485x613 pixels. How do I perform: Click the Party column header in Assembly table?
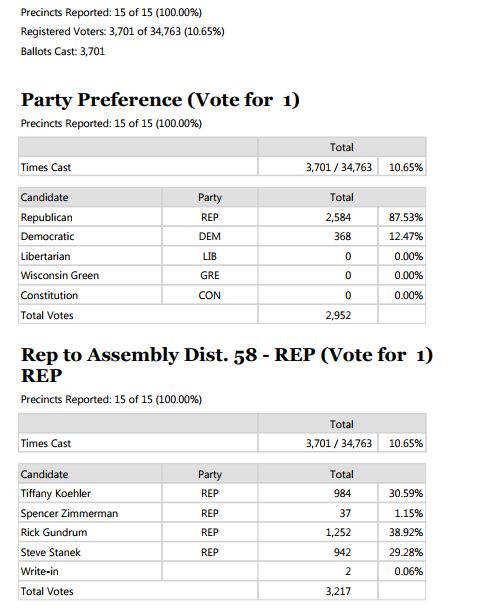209,474
